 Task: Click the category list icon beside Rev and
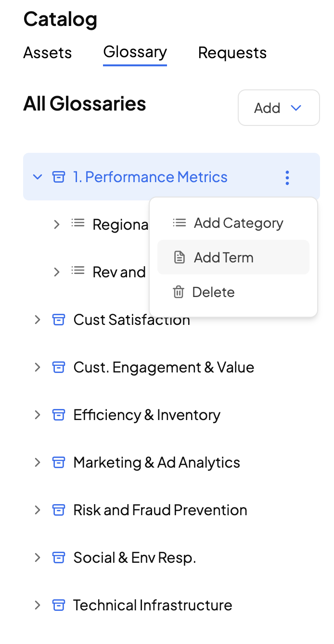pos(78,272)
